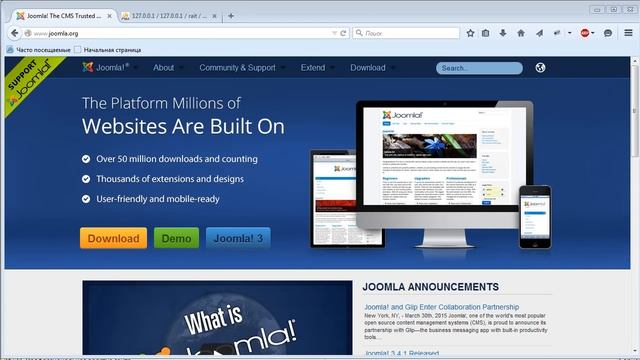Image resolution: width=640 pixels, height=360 pixels.
Task: Click the browser Поиск search box
Action: tap(407, 33)
